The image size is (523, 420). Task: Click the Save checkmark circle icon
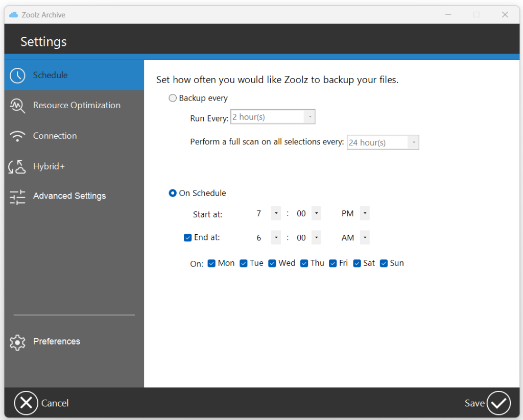pos(498,403)
